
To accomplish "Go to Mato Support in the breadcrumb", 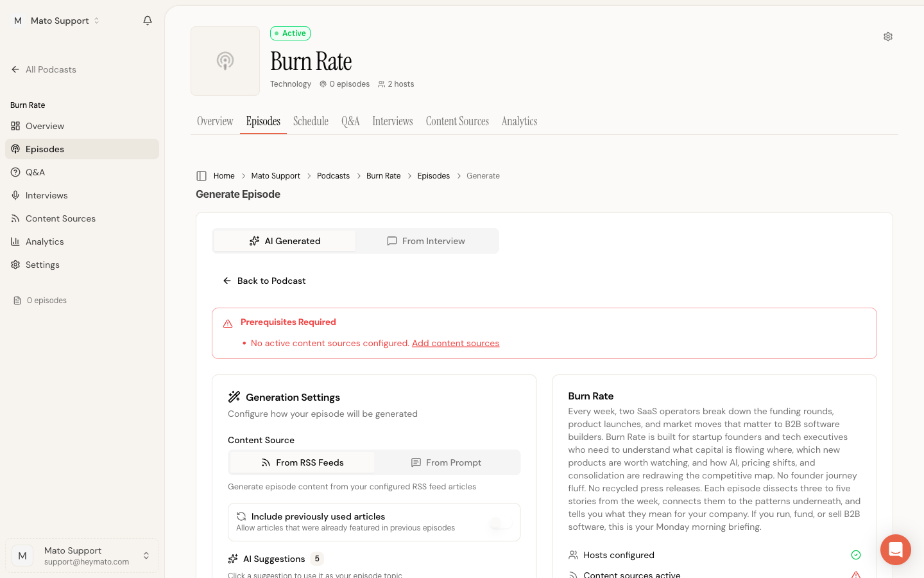I will 276,176.
